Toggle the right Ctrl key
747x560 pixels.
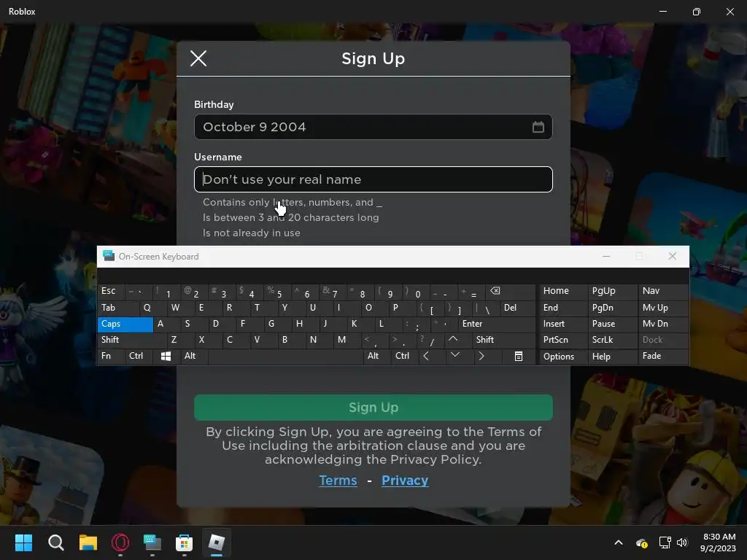pyautogui.click(x=404, y=356)
